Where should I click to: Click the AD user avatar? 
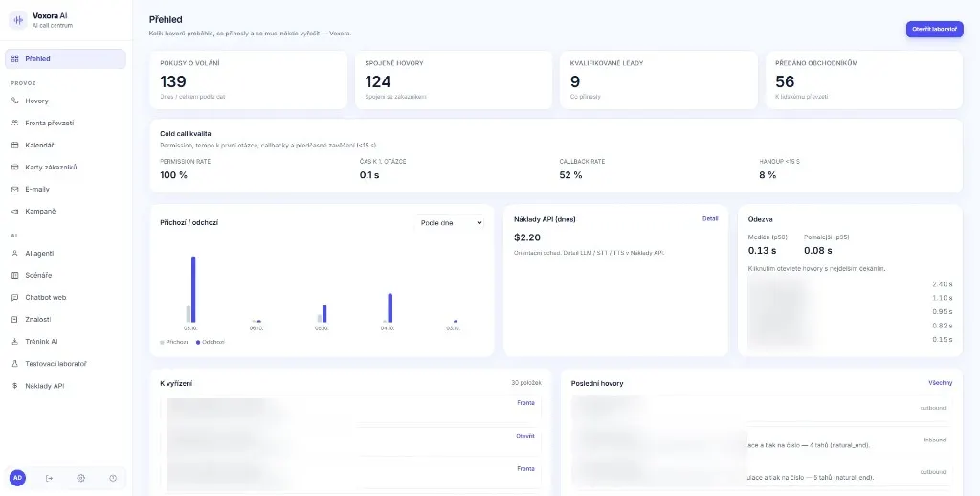point(17,478)
